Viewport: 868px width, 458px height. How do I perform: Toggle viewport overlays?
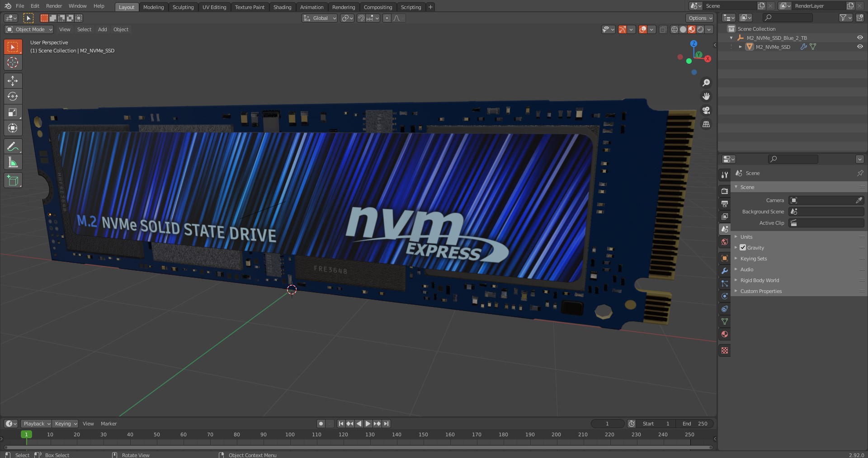tap(643, 29)
